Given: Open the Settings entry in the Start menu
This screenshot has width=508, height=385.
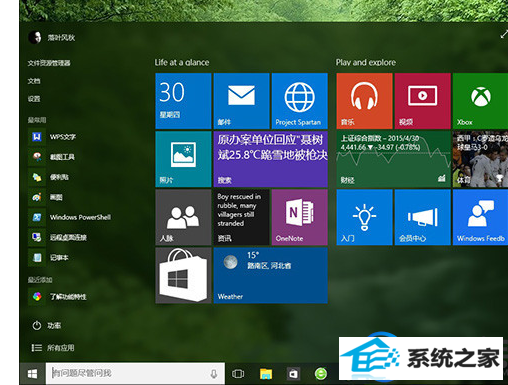Looking at the screenshot, I should (x=34, y=99).
